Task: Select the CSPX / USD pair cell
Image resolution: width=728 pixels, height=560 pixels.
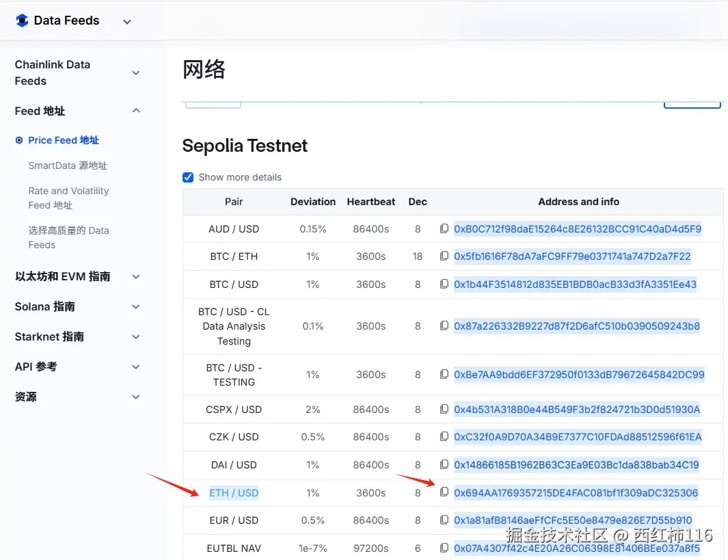Action: click(x=234, y=410)
